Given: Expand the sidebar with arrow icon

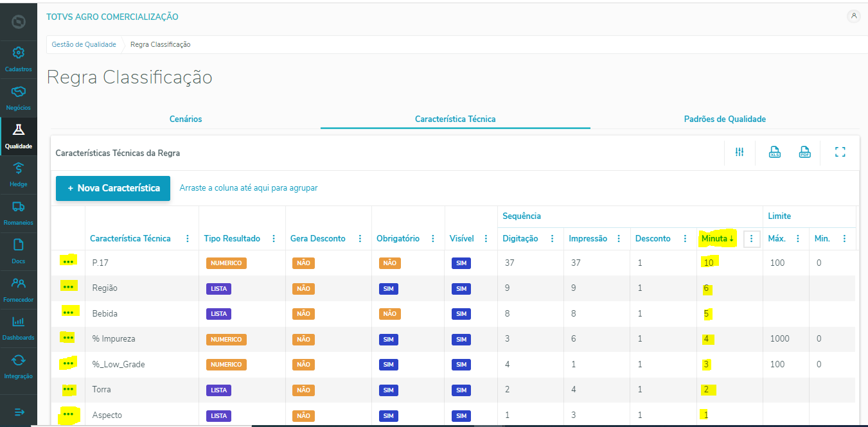Looking at the screenshot, I should [19, 412].
